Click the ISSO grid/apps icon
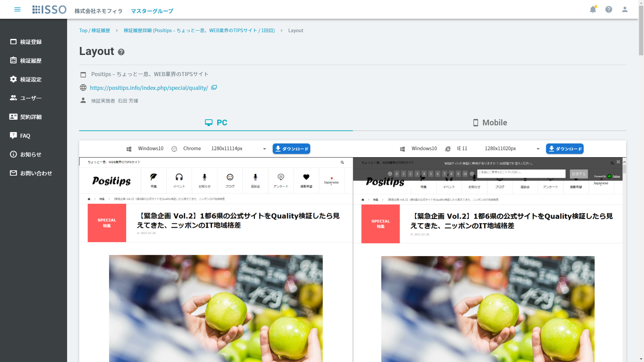This screenshot has height=362, width=644. [x=36, y=9]
